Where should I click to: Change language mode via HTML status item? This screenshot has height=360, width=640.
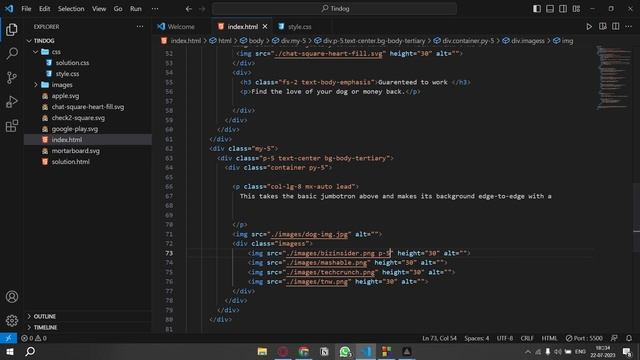point(549,338)
